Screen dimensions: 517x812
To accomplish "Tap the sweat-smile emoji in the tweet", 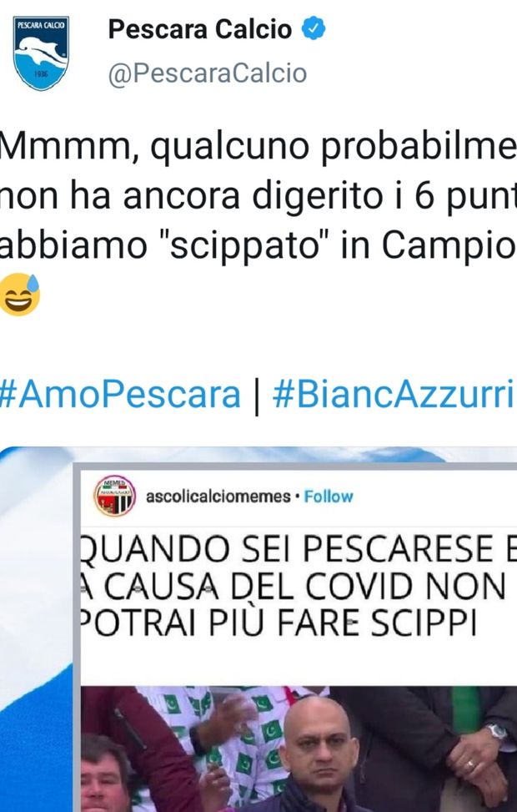I will click(20, 295).
